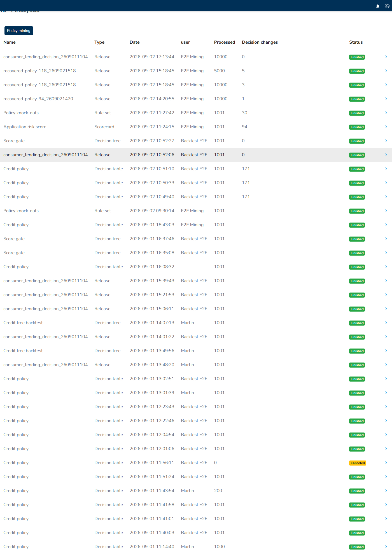Click the Decision changes column header

pyautogui.click(x=260, y=42)
